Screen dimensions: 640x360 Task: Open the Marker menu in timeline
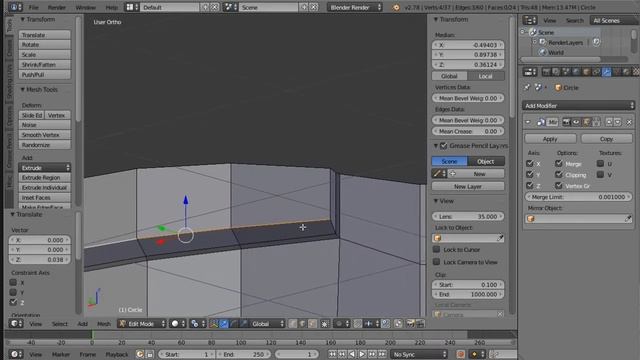pos(60,354)
